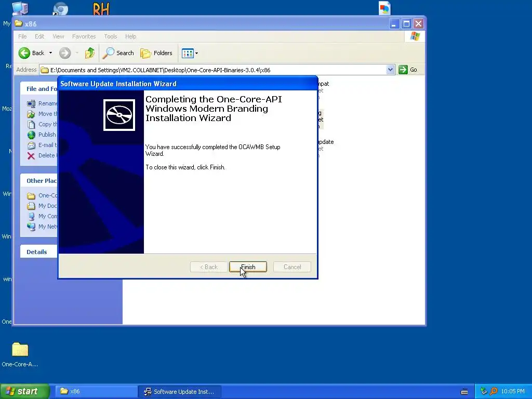Click the Forward arrow in Explorer toolbar
Viewport: 532px width, 399px height.
tap(65, 53)
